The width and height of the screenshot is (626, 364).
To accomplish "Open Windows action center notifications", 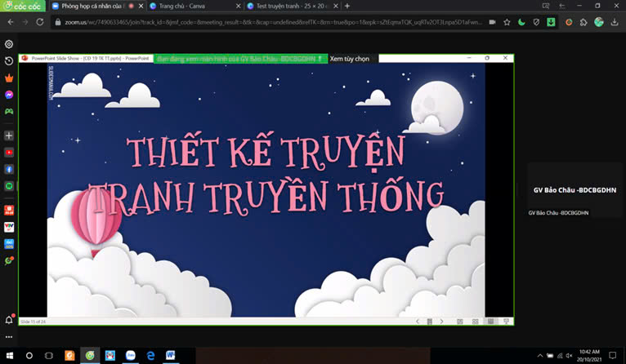I will pyautogui.click(x=613, y=355).
